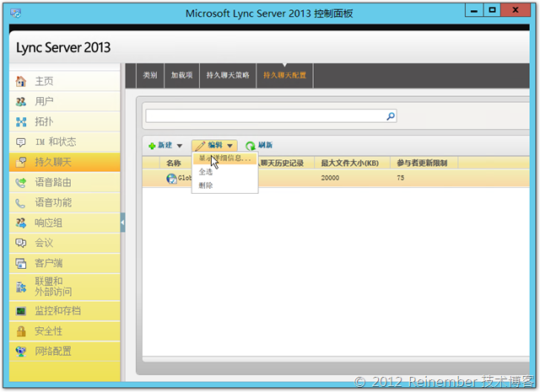Expand the 新建 dropdown arrow
The width and height of the screenshot is (540, 392).
point(180,146)
